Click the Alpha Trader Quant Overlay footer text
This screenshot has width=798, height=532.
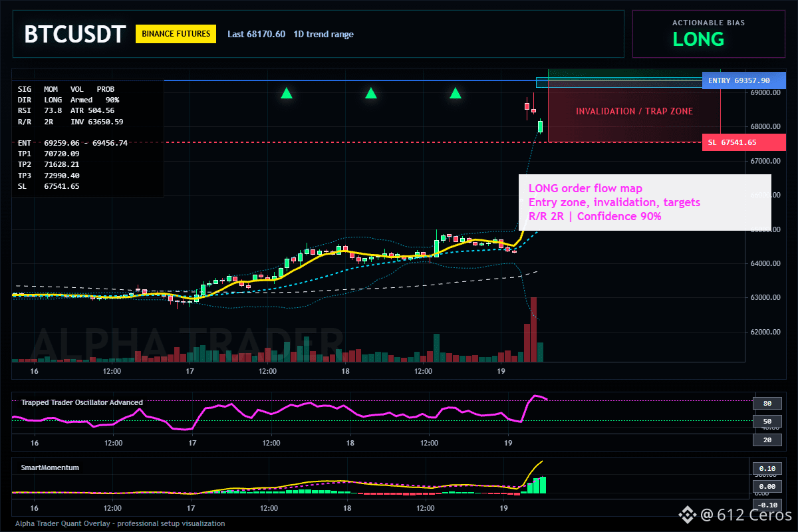click(120, 523)
